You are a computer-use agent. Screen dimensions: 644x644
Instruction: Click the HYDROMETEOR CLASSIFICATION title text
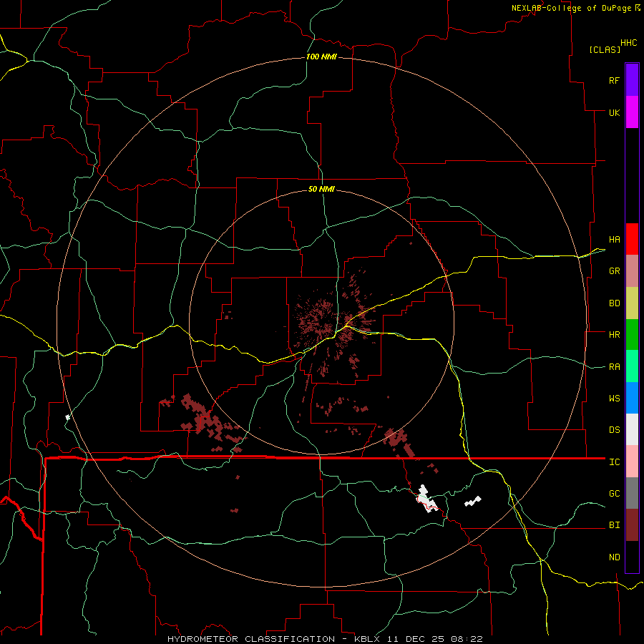[x=251, y=639]
